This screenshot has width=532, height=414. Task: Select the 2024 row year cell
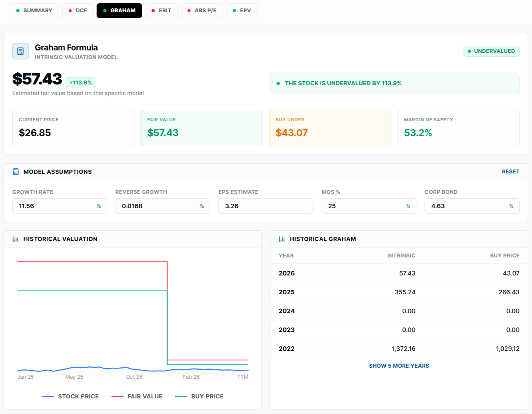[286, 311]
